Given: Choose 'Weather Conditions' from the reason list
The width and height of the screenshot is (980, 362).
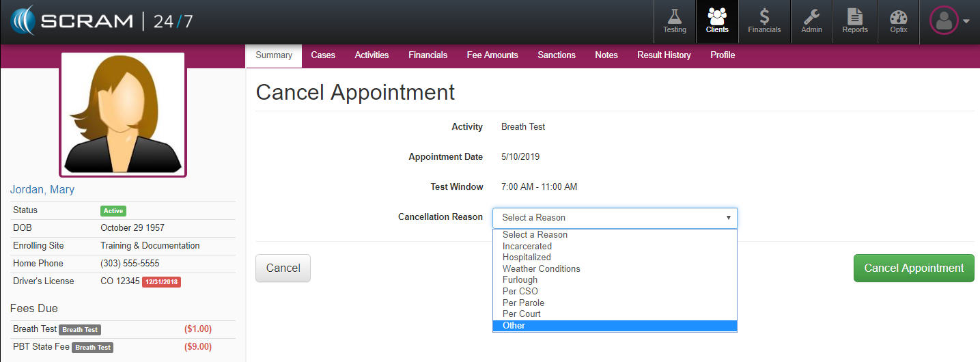Looking at the screenshot, I should click(542, 269).
